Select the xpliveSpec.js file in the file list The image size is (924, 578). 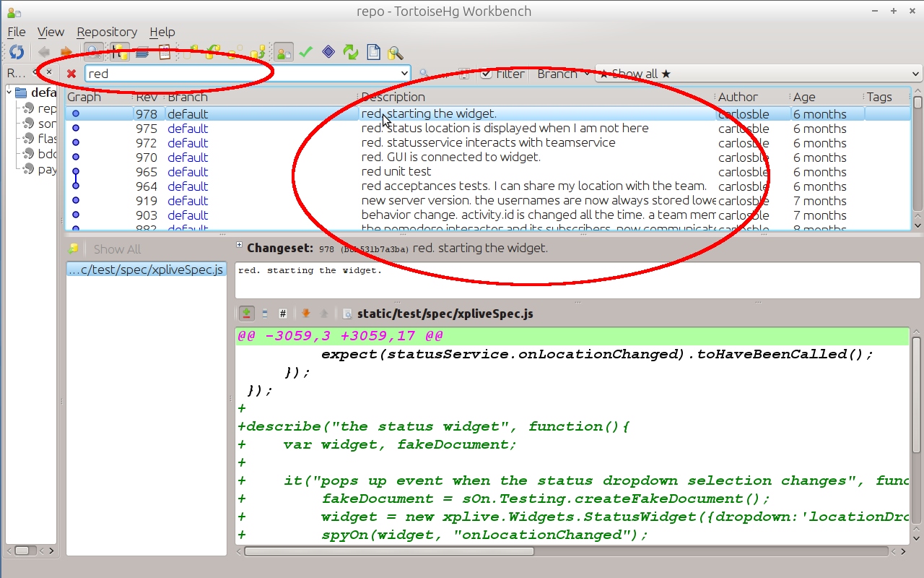click(x=146, y=269)
